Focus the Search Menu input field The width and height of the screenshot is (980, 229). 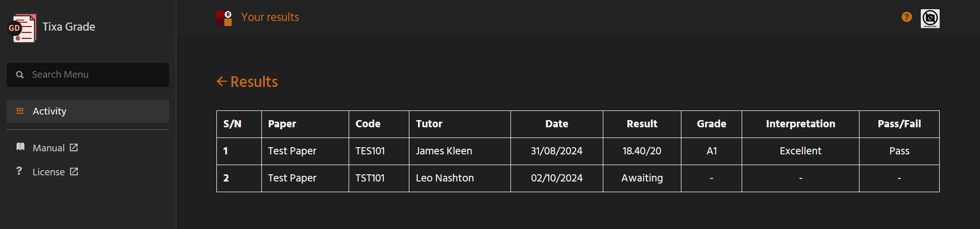[88, 75]
